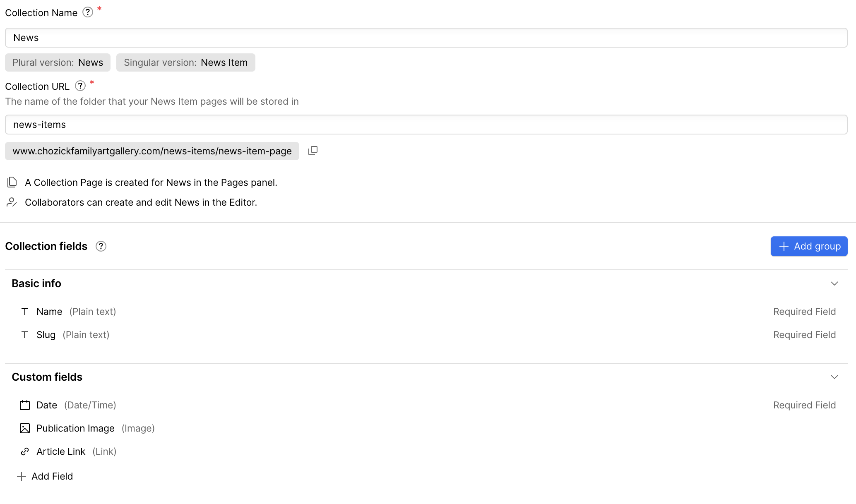Click Add Field under Custom fields
This screenshot has width=856, height=504.
tap(45, 476)
